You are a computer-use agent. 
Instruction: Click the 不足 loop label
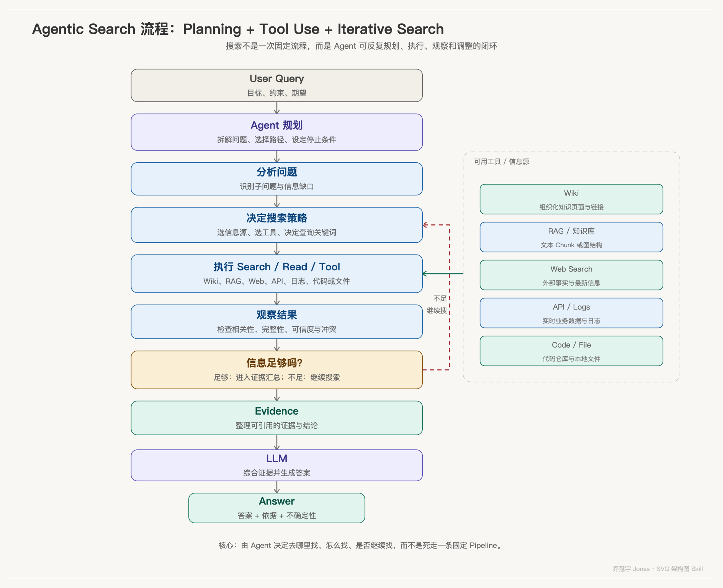440,298
